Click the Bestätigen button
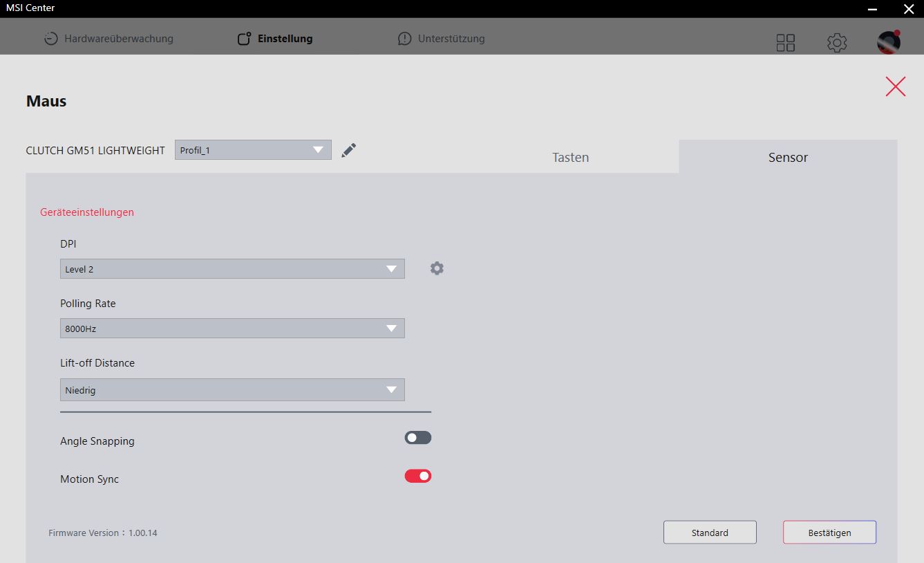The image size is (924, 563). pos(829,533)
